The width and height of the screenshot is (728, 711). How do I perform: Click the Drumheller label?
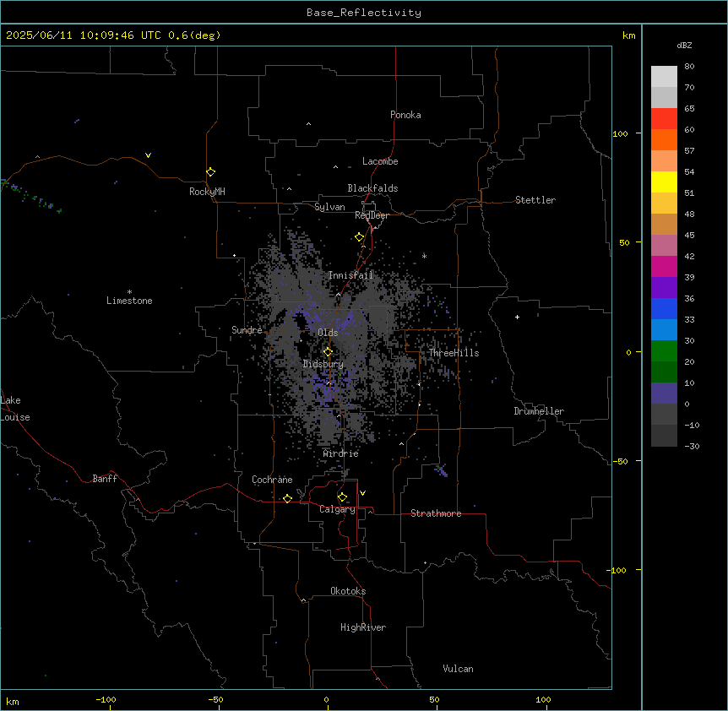(539, 411)
